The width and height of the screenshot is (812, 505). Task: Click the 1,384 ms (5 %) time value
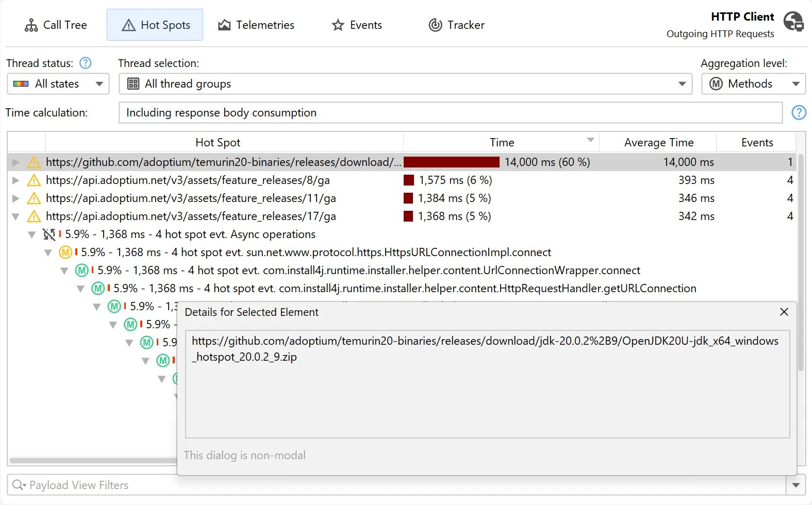454,198
